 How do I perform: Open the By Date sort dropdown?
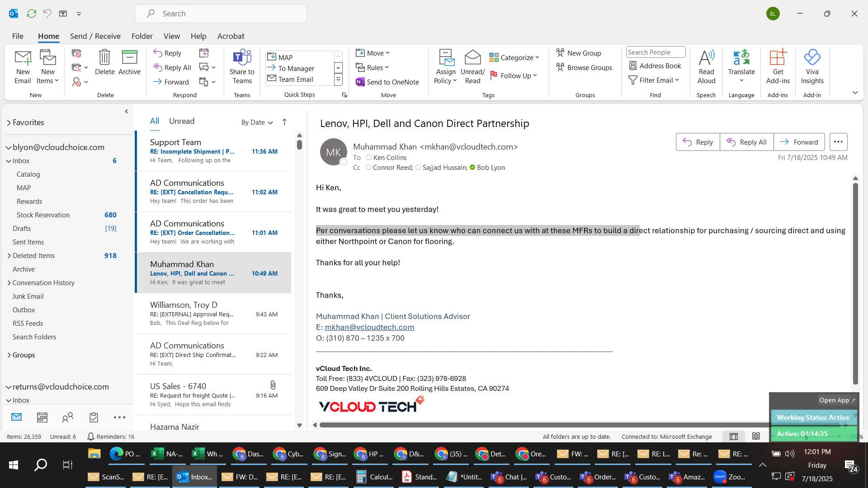(x=257, y=122)
